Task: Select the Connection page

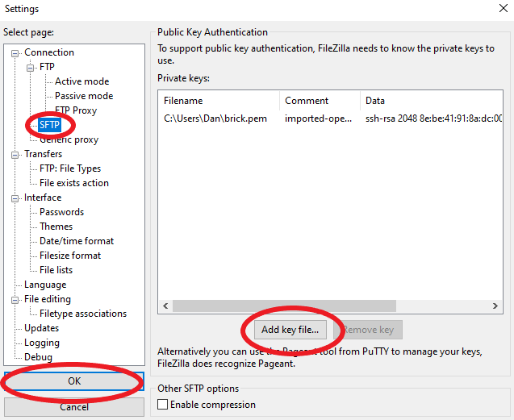Action: pyautogui.click(x=49, y=52)
